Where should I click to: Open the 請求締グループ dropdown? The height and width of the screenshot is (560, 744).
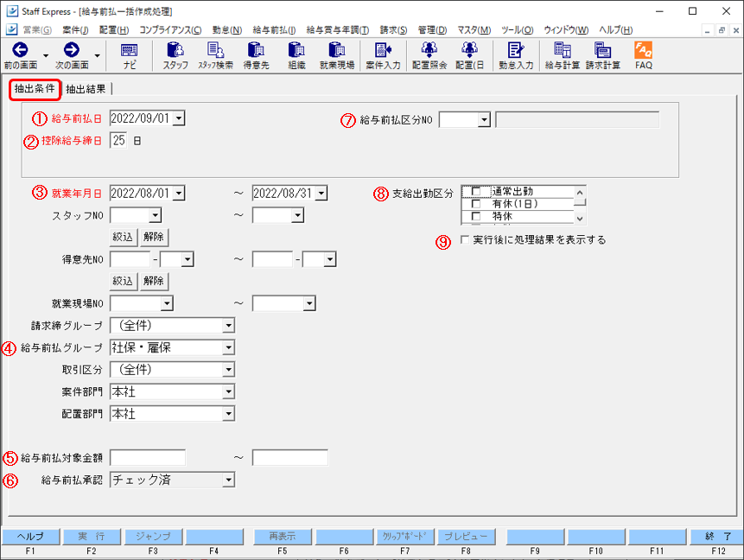[x=229, y=326]
